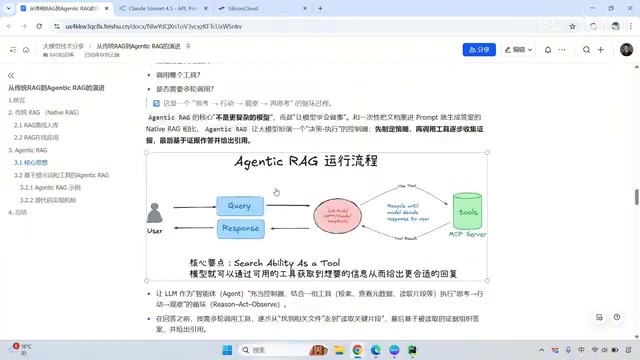Open the RAG knowledge base location link
The image size is (640, 360).
click(x=58, y=55)
